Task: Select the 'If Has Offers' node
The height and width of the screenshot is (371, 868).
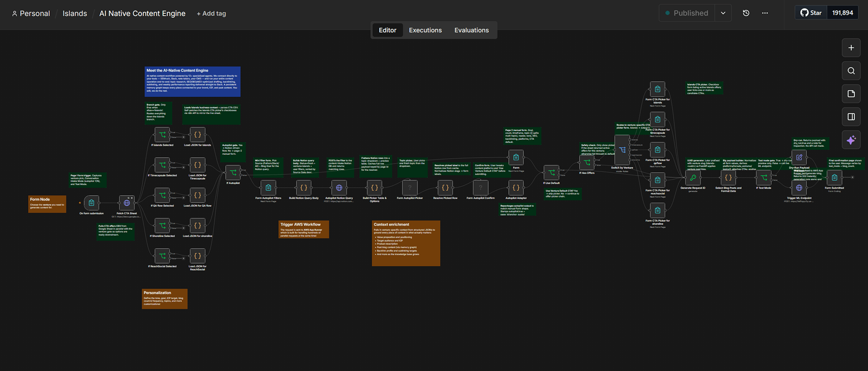Action: 587,162
